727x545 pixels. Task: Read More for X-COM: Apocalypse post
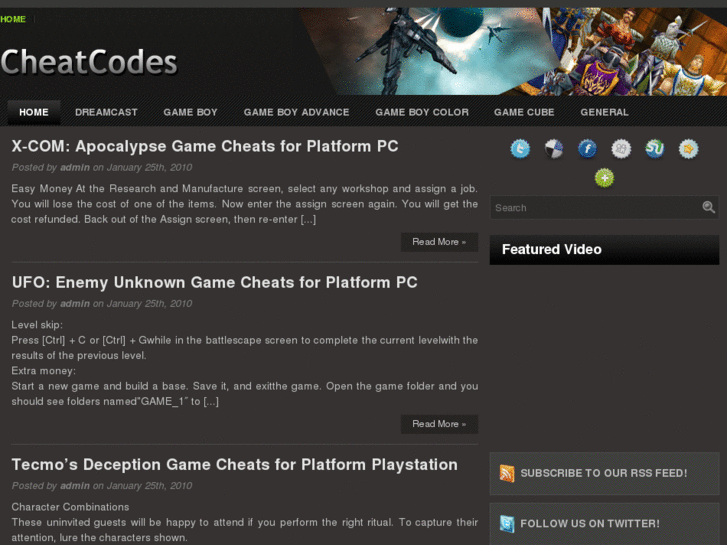click(x=439, y=242)
